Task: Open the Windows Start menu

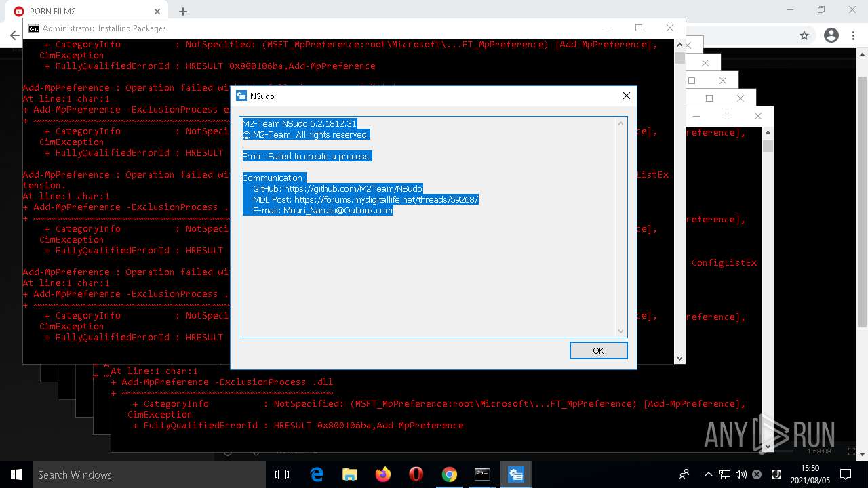Action: click(16, 474)
